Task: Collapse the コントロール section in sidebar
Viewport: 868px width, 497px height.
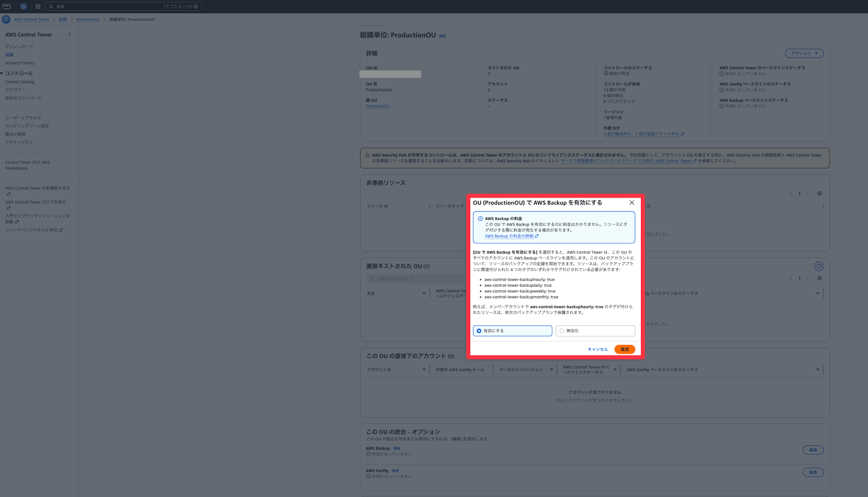Action: [2, 73]
